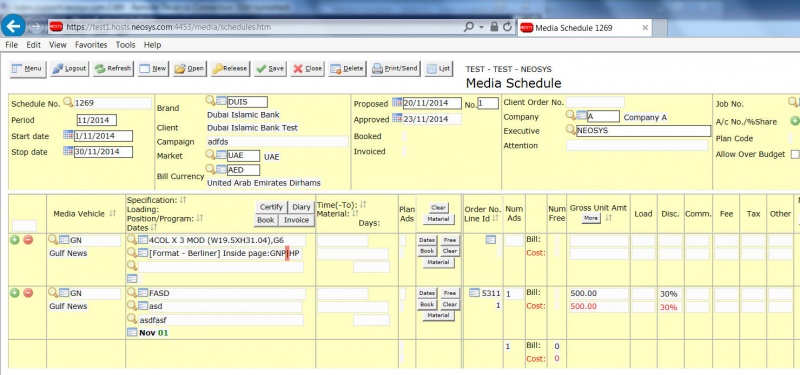This screenshot has width=800, height=375.
Task: Click the Invoice button in header
Action: 296,220
